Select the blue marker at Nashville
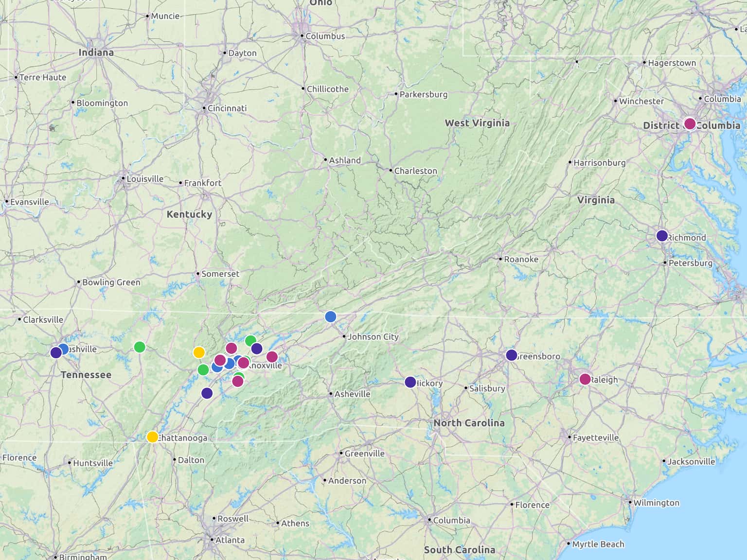The image size is (747, 560). click(63, 349)
